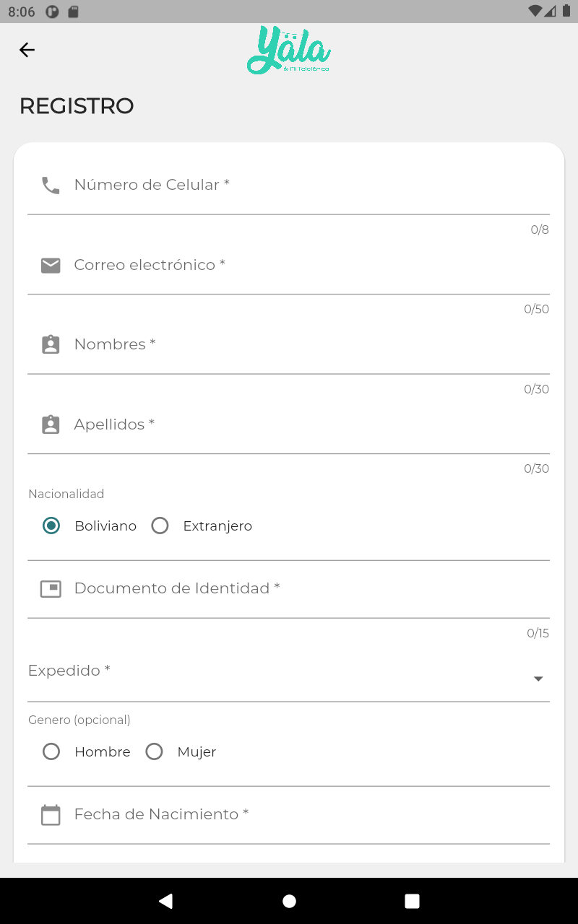Go back using the arrow icon
Image resolution: width=578 pixels, height=924 pixels.
[27, 50]
